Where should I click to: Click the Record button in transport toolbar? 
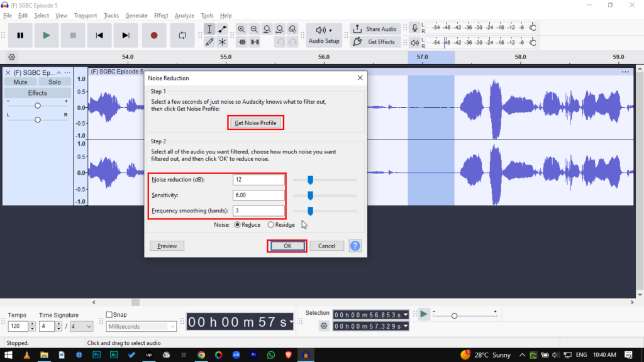point(154,36)
